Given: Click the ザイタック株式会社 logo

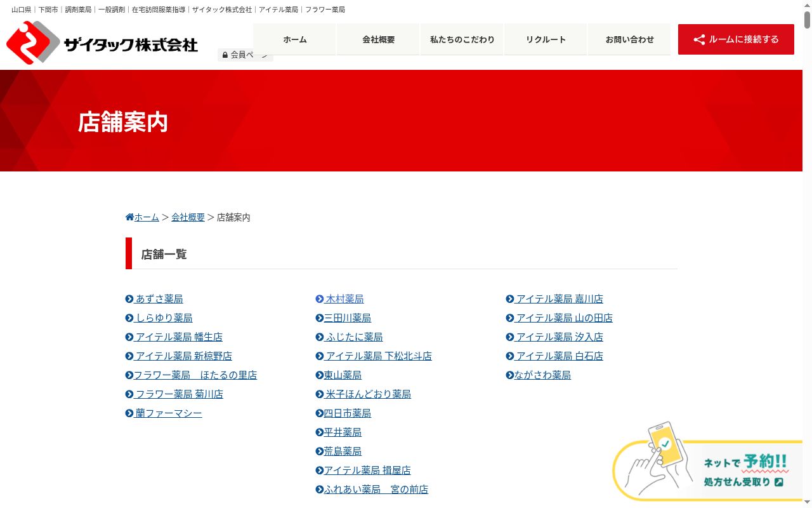Looking at the screenshot, I should tap(102, 43).
